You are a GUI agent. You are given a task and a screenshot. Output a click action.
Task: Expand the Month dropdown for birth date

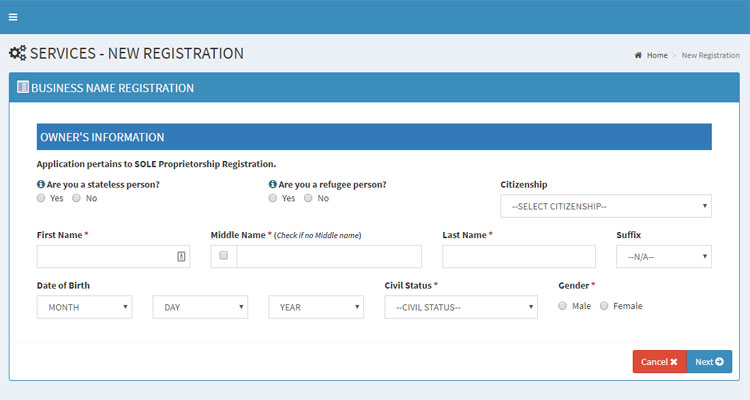tap(84, 307)
